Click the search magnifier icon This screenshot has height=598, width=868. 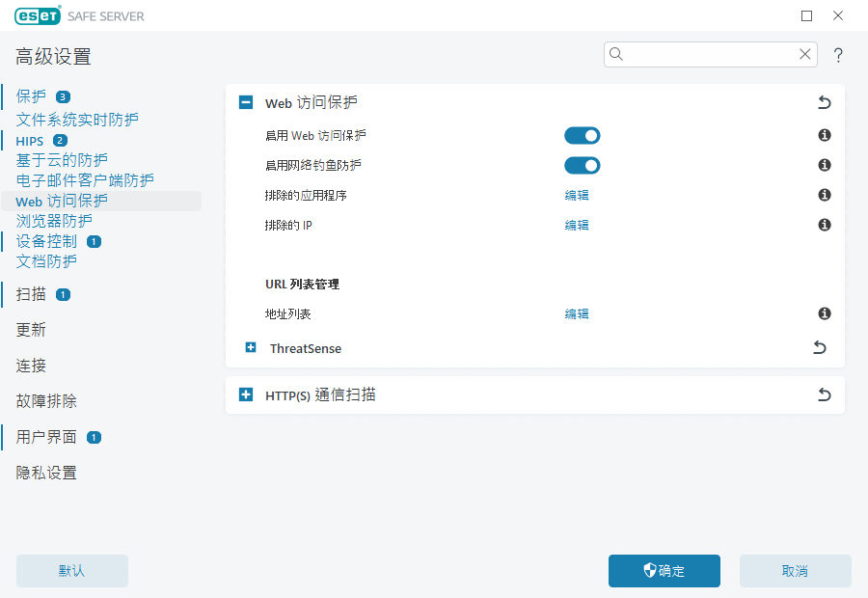pyautogui.click(x=616, y=54)
